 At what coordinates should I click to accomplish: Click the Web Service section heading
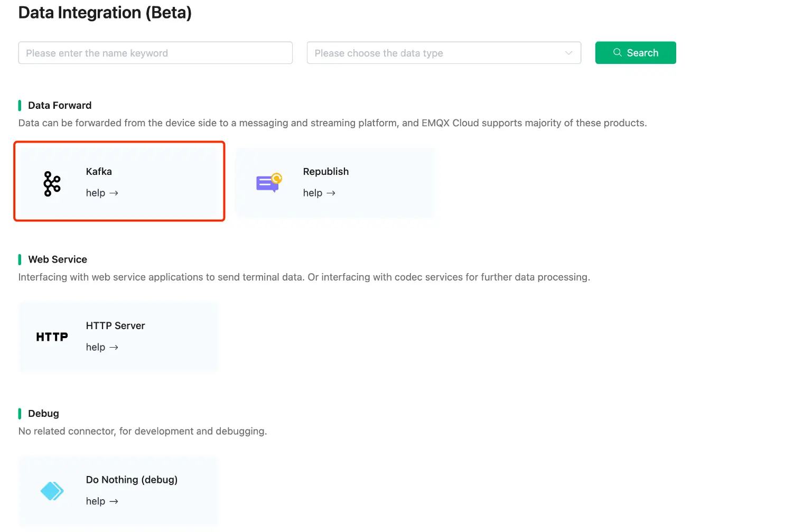tap(58, 259)
